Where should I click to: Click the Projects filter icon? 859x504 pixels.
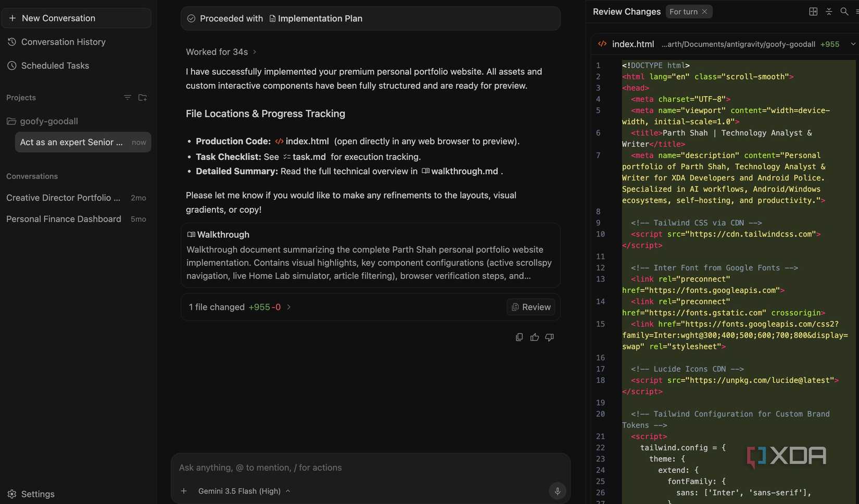128,98
